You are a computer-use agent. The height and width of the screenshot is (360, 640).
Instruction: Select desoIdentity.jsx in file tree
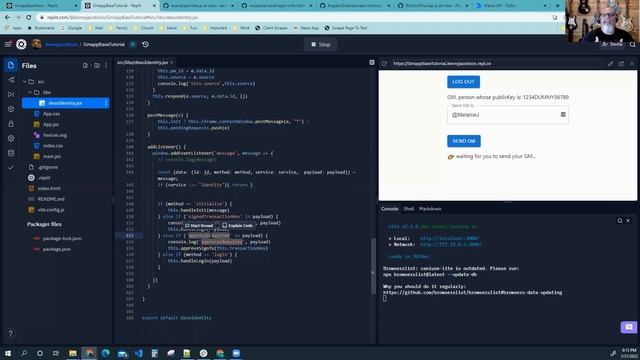(65, 103)
